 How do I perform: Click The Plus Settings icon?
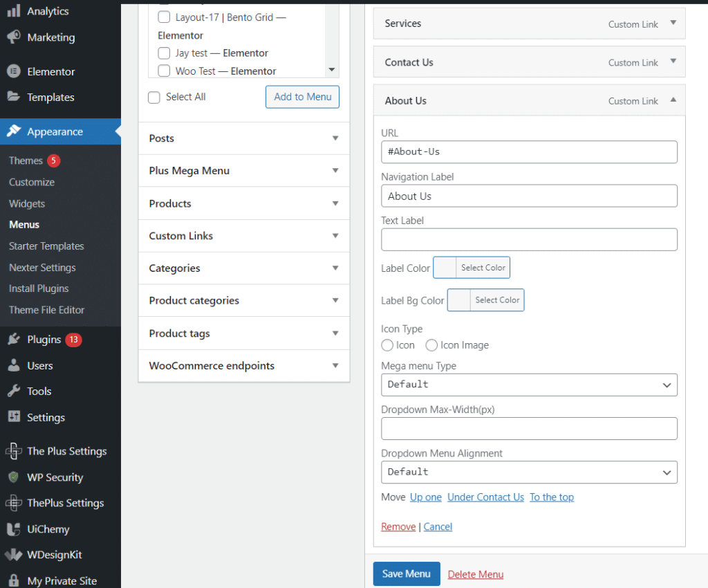pyautogui.click(x=14, y=451)
